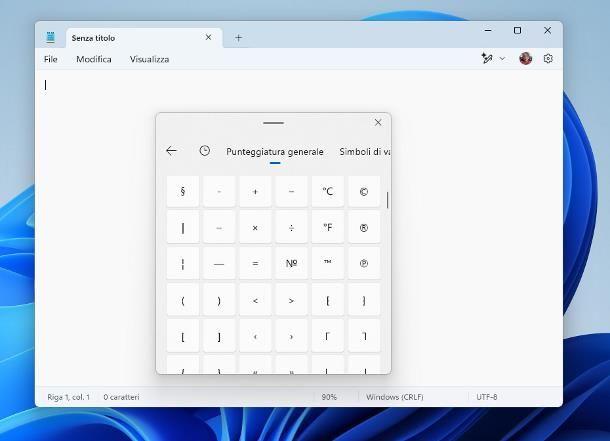Insert the section sign § symbol

182,191
